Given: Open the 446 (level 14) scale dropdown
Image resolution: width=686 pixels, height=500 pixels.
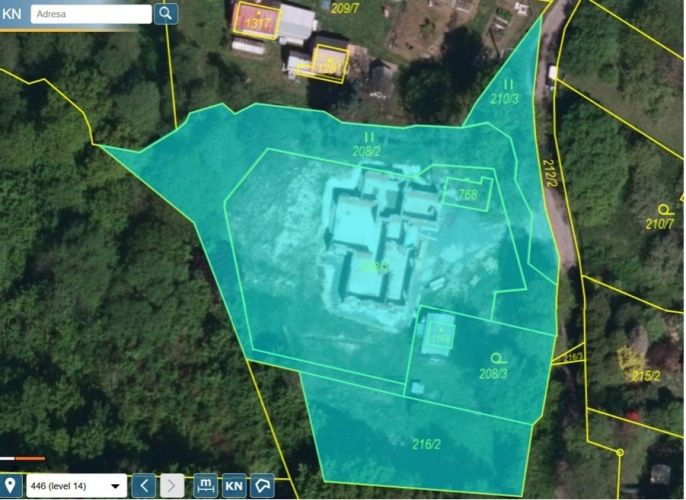Looking at the screenshot, I should [77, 486].
